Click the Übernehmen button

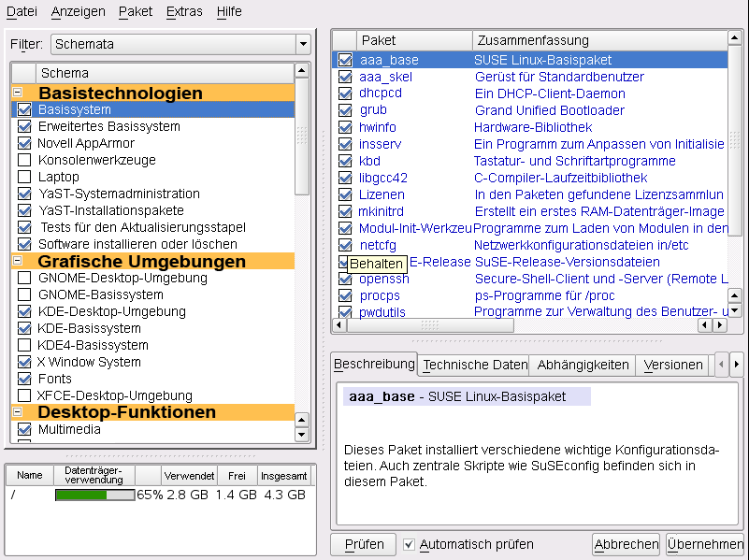tap(705, 544)
